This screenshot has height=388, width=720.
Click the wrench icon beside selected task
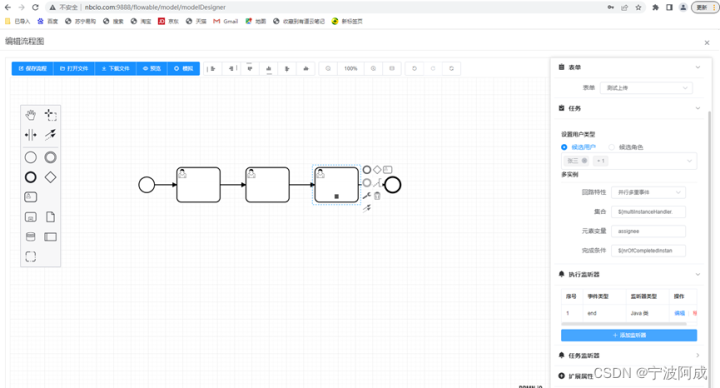click(366, 196)
